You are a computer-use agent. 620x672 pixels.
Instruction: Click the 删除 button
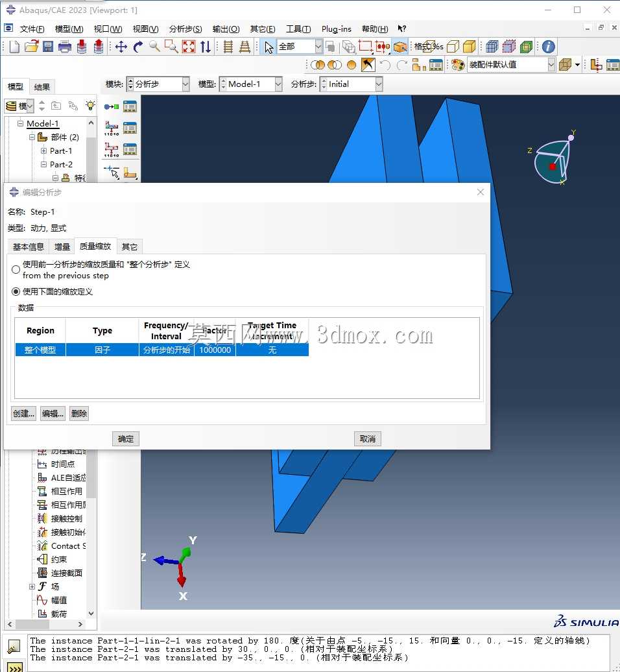[x=79, y=414]
